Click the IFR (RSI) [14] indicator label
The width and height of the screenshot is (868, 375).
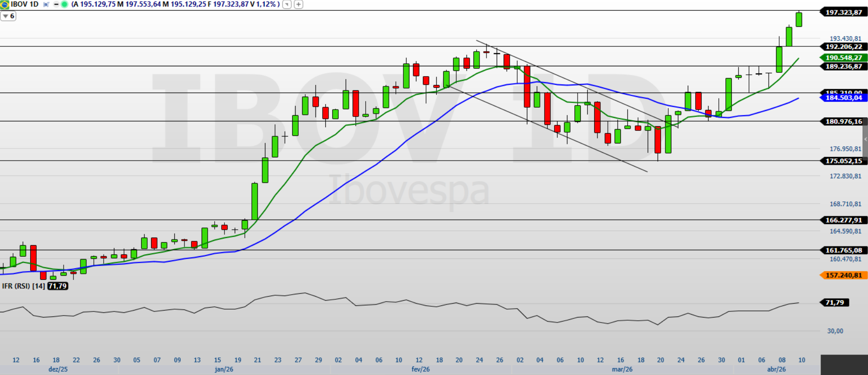click(23, 286)
